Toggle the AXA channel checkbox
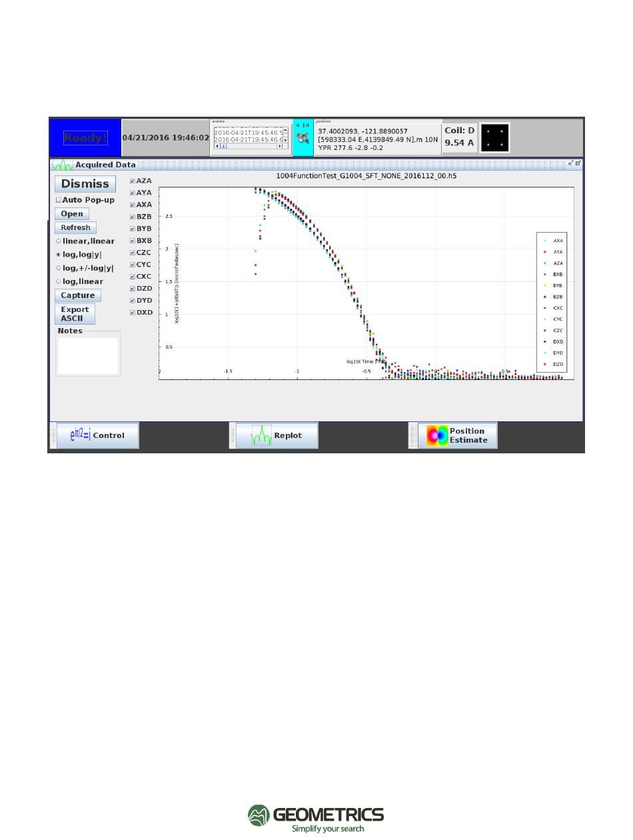The width and height of the screenshot is (633, 840). pyautogui.click(x=133, y=205)
